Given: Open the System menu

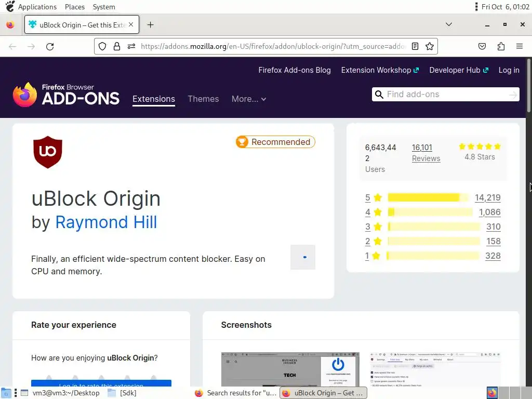Looking at the screenshot, I should (104, 7).
